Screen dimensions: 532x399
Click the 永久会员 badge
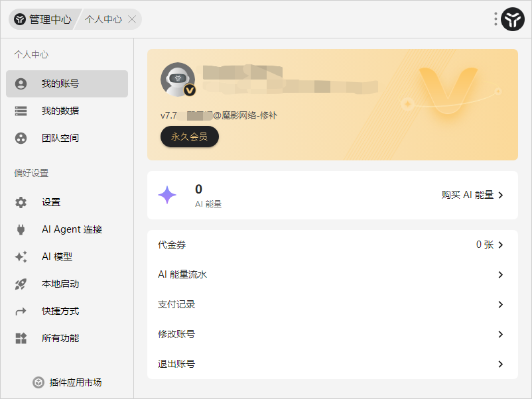190,137
